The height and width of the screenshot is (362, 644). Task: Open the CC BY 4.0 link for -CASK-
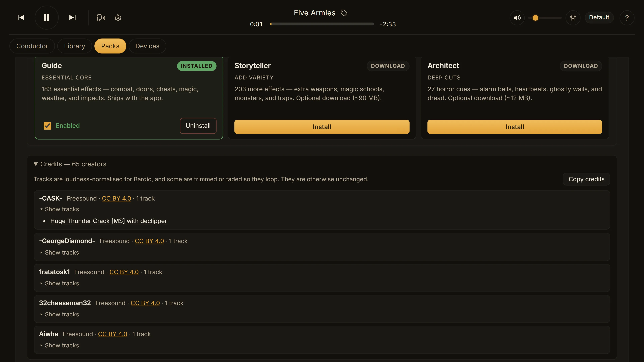click(x=117, y=199)
